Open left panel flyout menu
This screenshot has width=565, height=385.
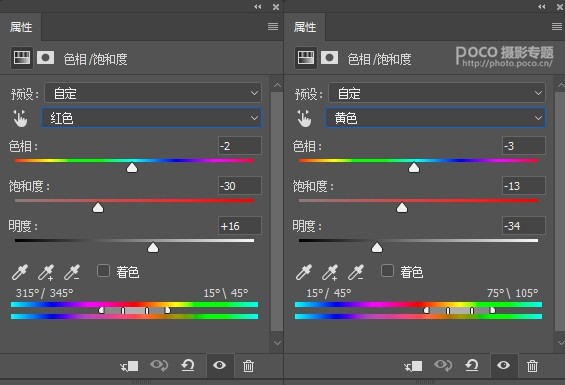(273, 27)
